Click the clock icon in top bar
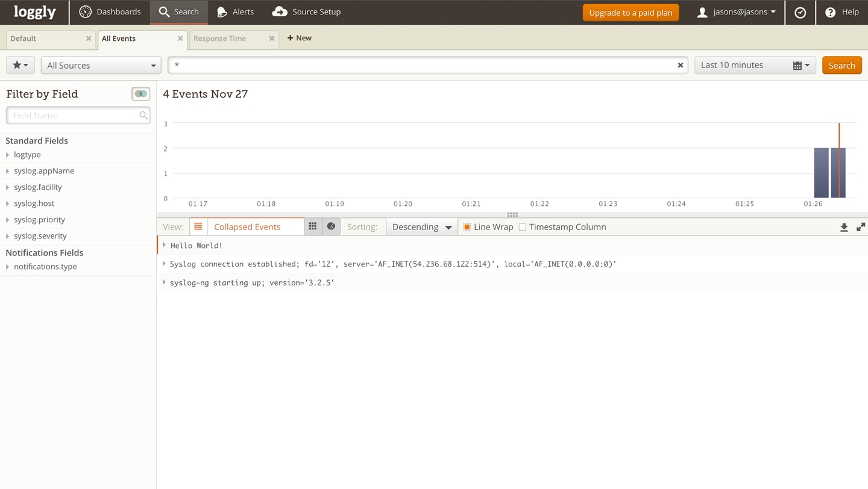This screenshot has height=489, width=868. [800, 12]
